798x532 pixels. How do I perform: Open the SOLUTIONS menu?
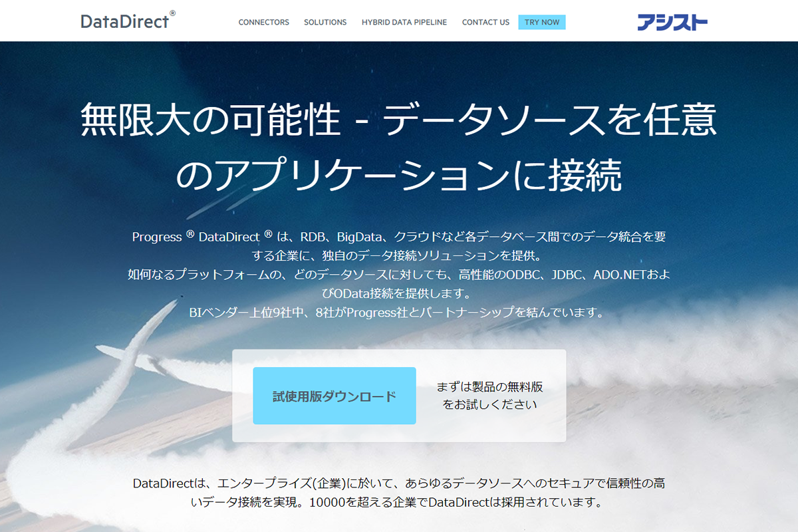pyautogui.click(x=325, y=22)
